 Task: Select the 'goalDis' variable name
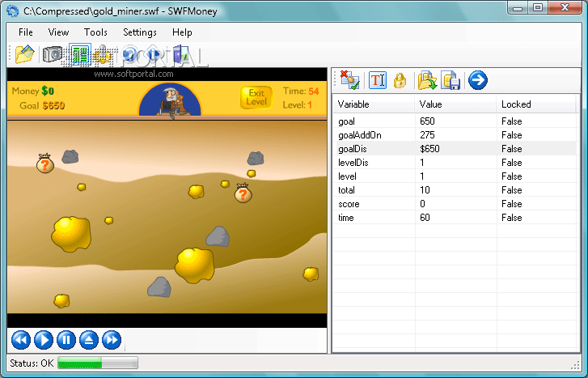pos(353,149)
